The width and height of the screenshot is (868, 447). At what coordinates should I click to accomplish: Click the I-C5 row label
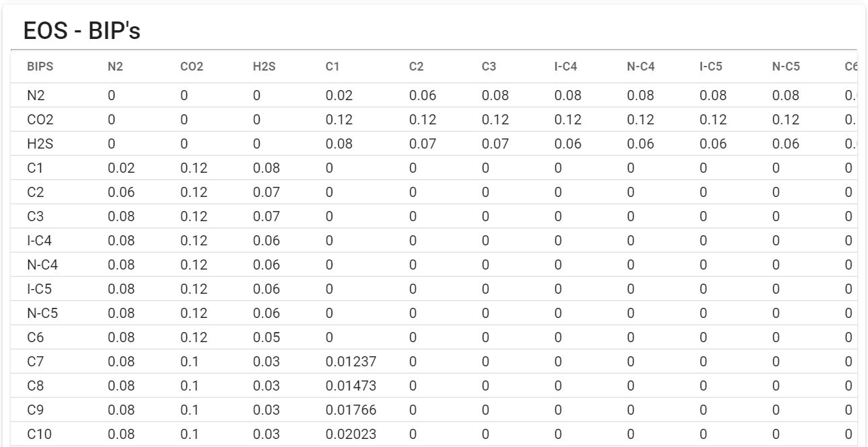(x=39, y=289)
